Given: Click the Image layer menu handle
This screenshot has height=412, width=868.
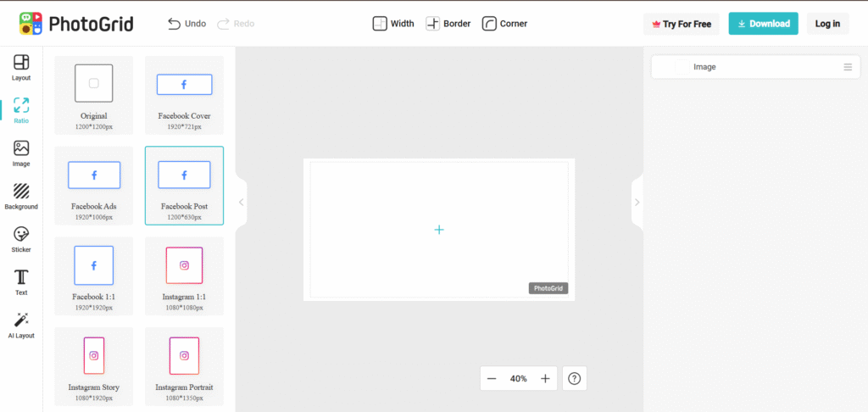Looking at the screenshot, I should [848, 67].
